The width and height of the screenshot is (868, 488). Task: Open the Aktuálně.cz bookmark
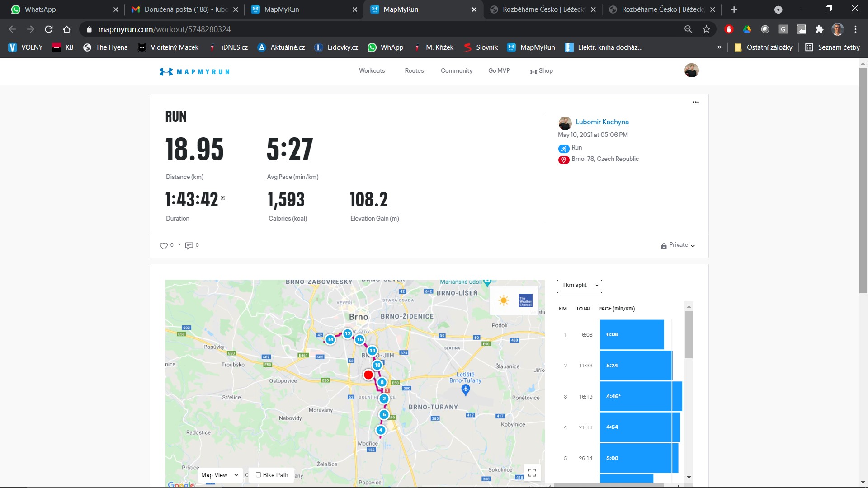tap(281, 47)
